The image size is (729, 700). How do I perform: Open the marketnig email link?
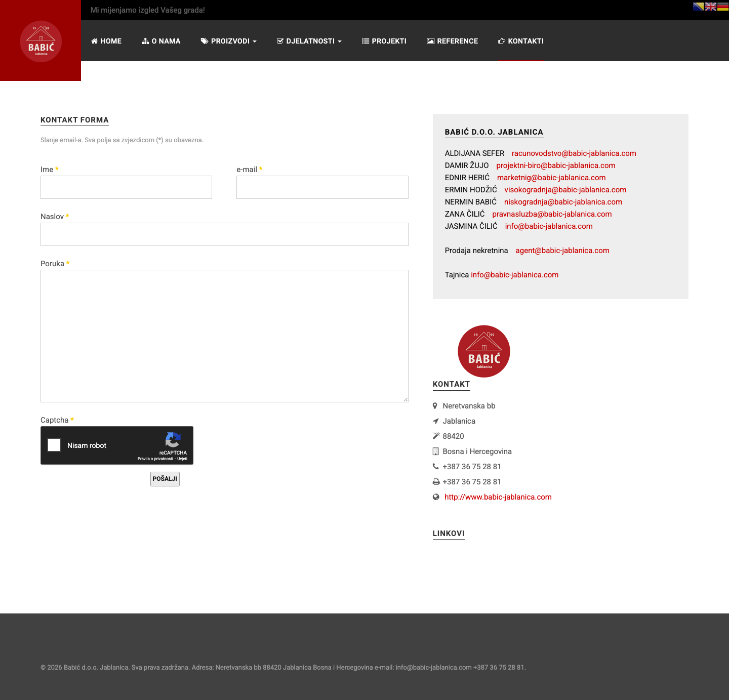[551, 178]
